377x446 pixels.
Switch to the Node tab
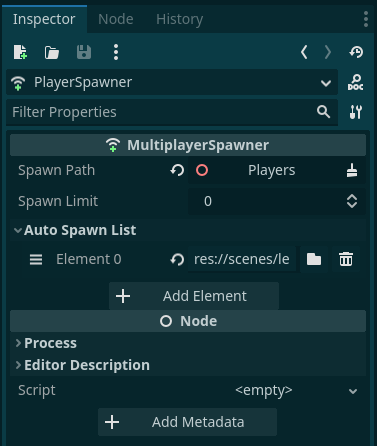(x=116, y=19)
